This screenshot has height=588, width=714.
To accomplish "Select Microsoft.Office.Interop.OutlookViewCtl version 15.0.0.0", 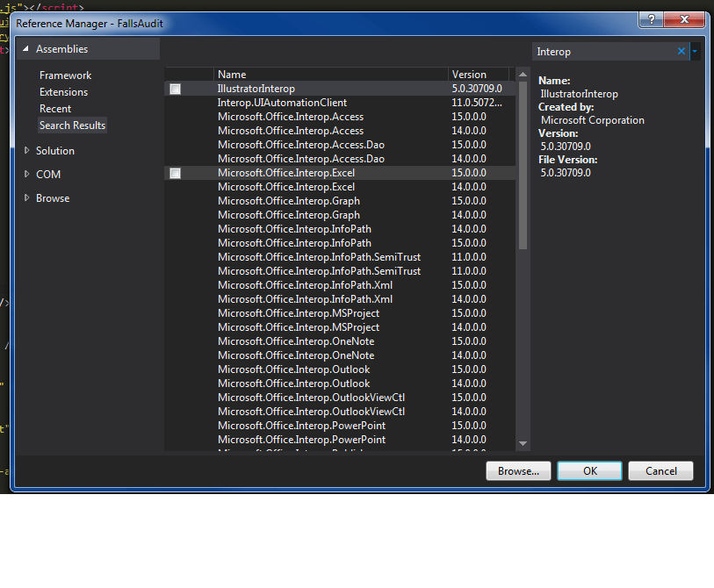I will [x=340, y=398].
